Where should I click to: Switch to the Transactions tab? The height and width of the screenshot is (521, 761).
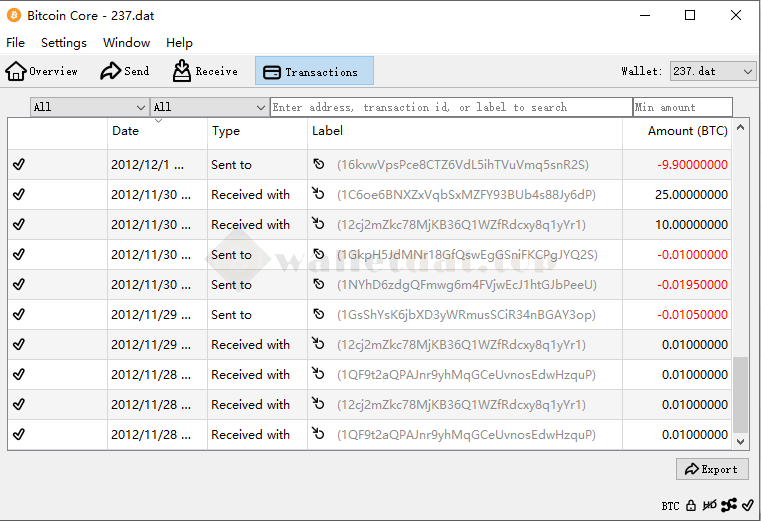pyautogui.click(x=314, y=71)
